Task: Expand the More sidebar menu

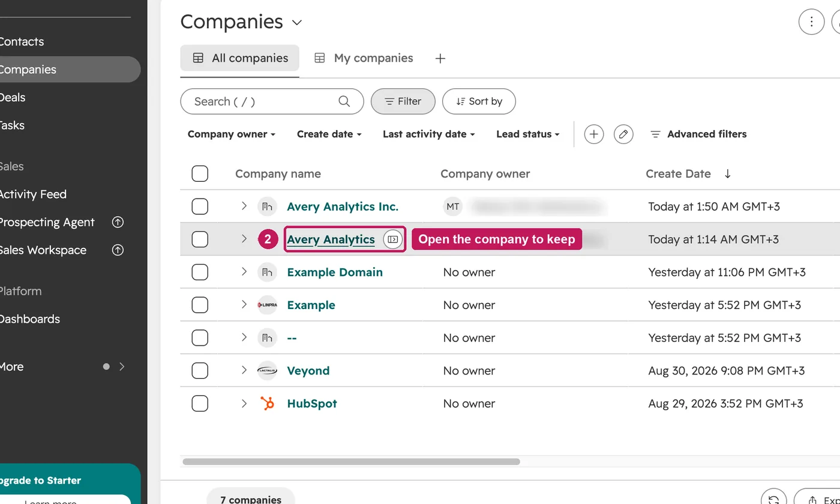Action: pos(122,367)
